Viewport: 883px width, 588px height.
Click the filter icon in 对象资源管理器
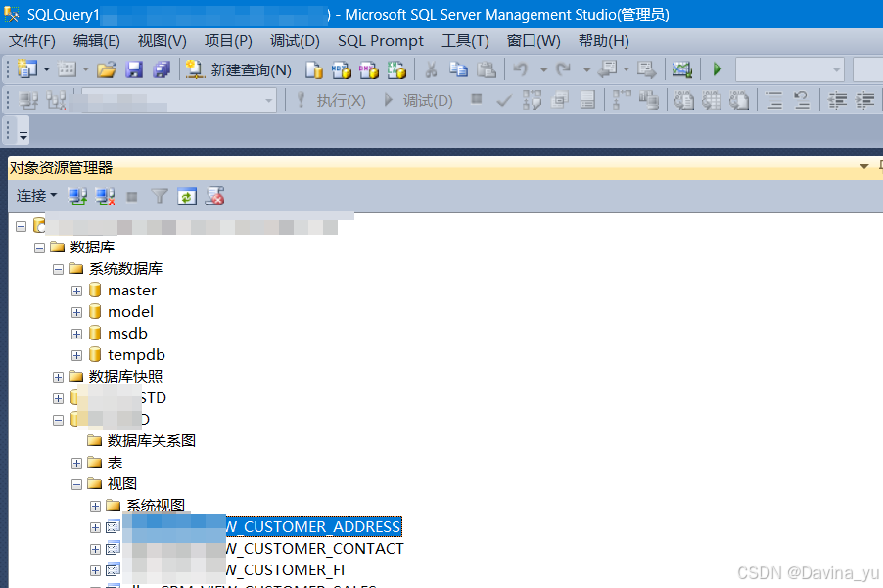click(x=159, y=196)
